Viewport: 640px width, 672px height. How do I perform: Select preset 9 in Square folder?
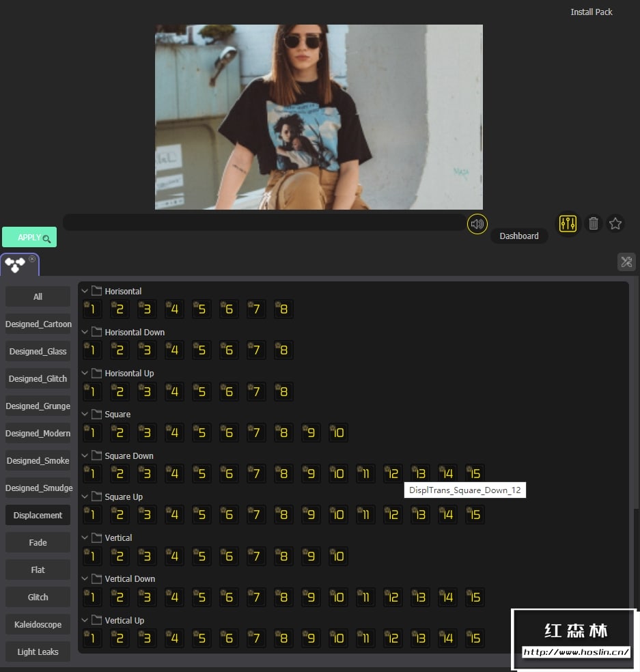[311, 432]
